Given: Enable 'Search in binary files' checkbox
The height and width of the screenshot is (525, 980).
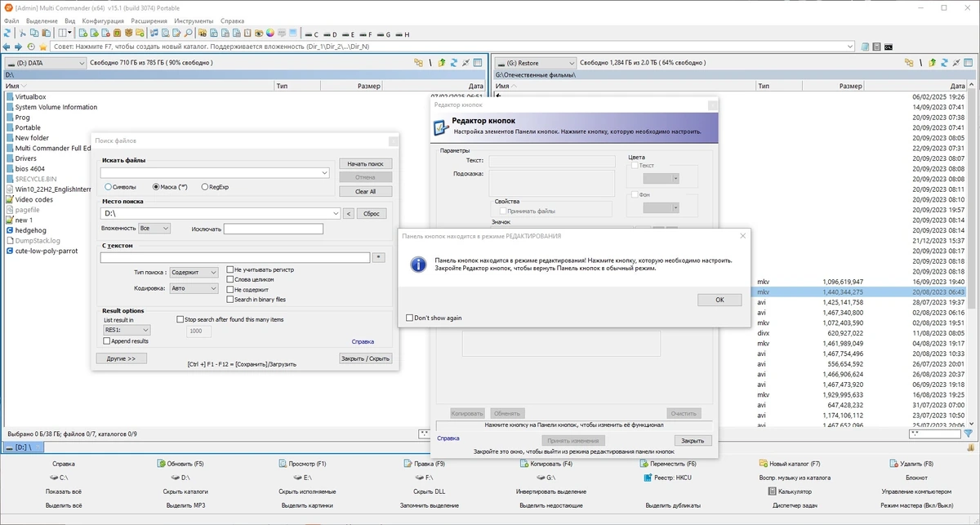Looking at the screenshot, I should pos(230,299).
